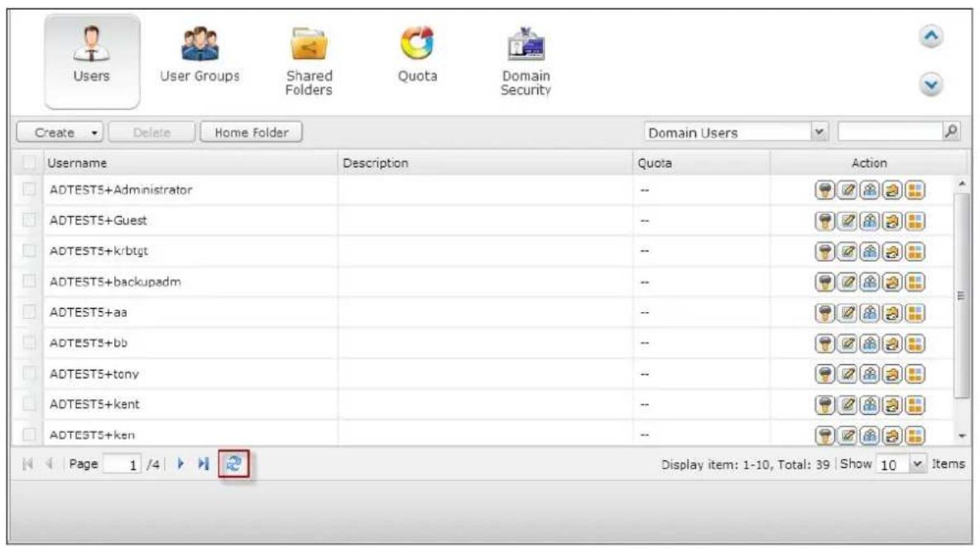Select the ADTEST5+tony username text
Screen dimensions: 980x548
pyautogui.click(x=94, y=373)
